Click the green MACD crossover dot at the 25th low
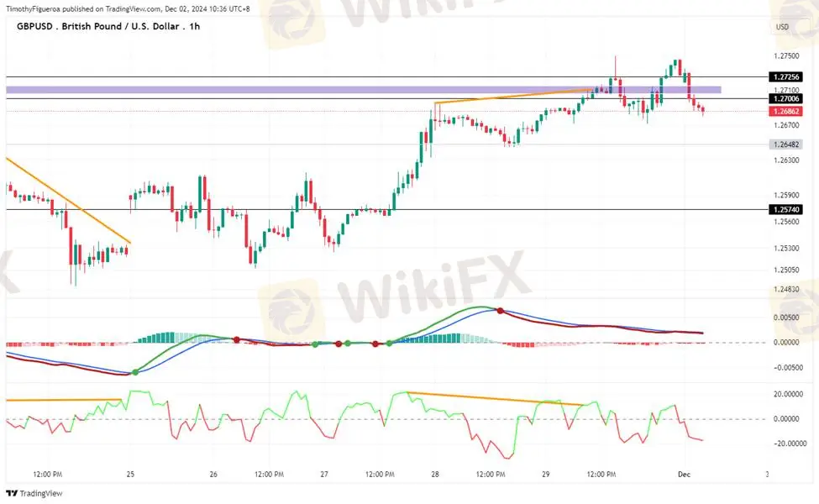Viewport: 819px width, 504px height. (135, 372)
